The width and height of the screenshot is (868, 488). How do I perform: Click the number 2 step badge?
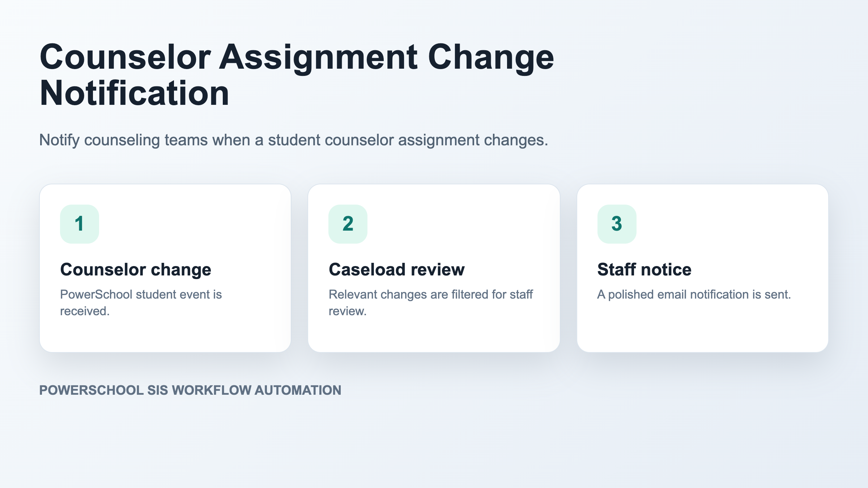click(348, 224)
